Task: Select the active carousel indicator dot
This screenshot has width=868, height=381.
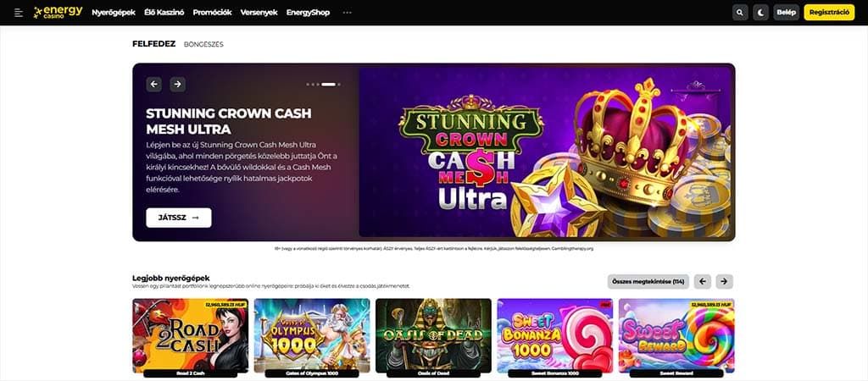Action: (x=329, y=85)
